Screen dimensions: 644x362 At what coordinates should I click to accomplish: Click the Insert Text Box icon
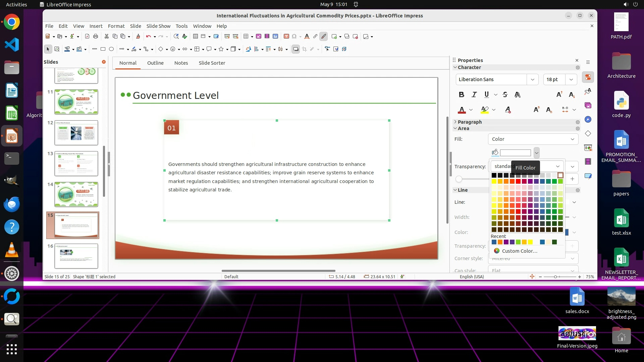click(x=286, y=36)
